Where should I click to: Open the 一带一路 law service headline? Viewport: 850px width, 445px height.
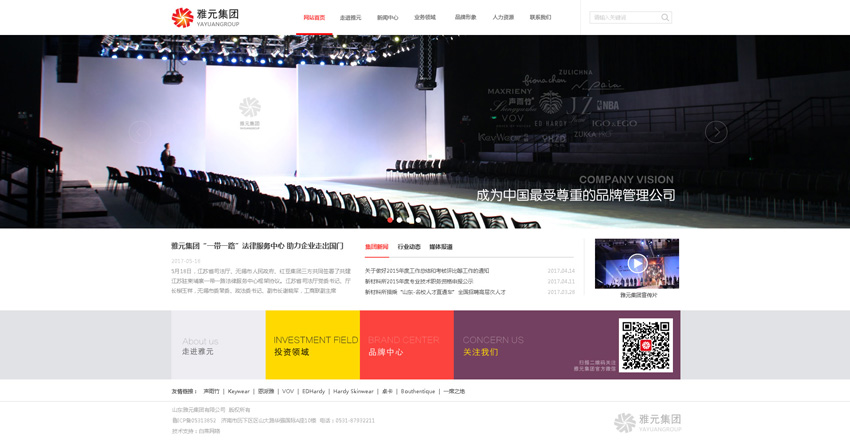coord(257,246)
